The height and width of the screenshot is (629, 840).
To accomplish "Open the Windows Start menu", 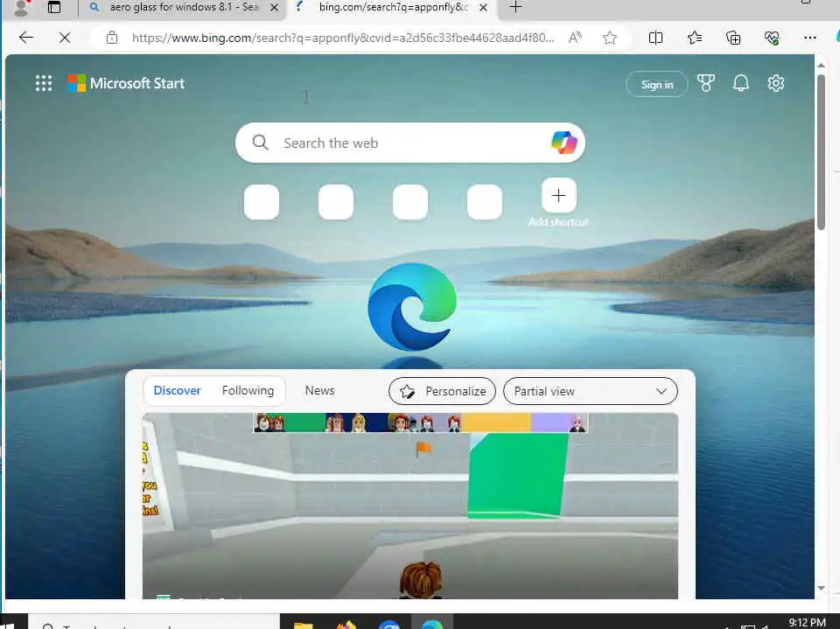I will 6,624.
